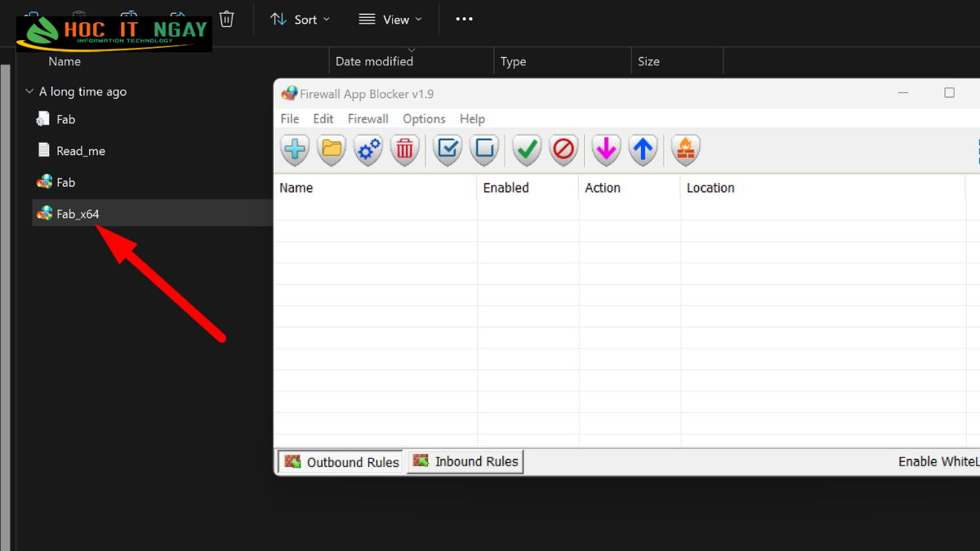
Task: Click the checked box toolbar icon
Action: [448, 150]
